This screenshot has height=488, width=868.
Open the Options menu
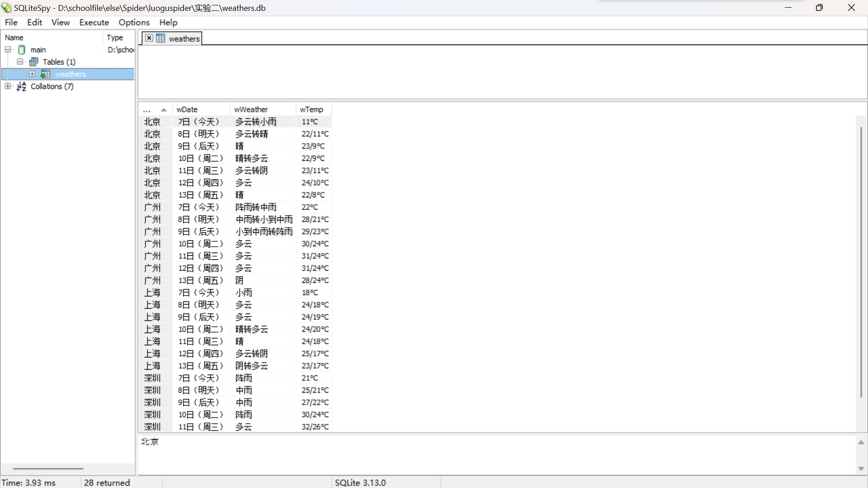134,23
